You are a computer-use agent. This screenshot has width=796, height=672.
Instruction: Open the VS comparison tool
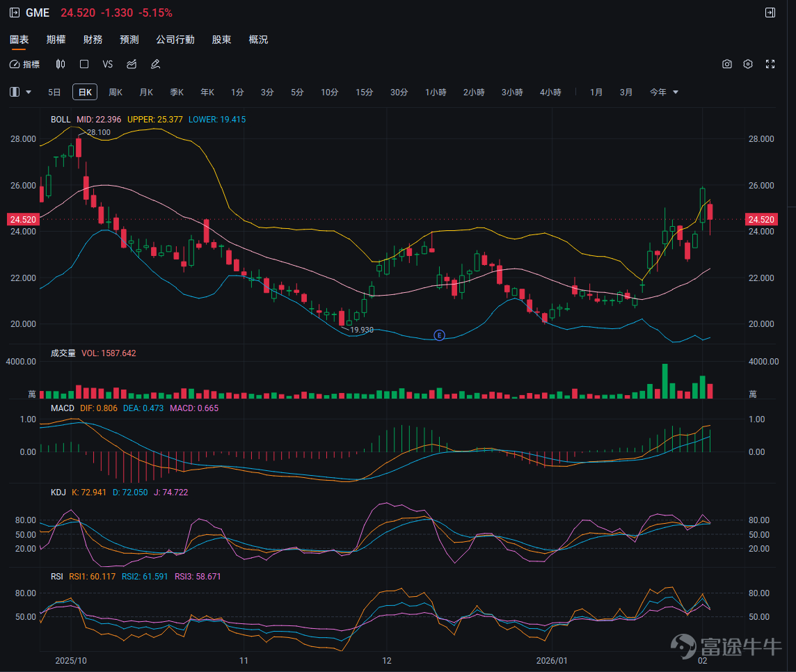(x=108, y=64)
